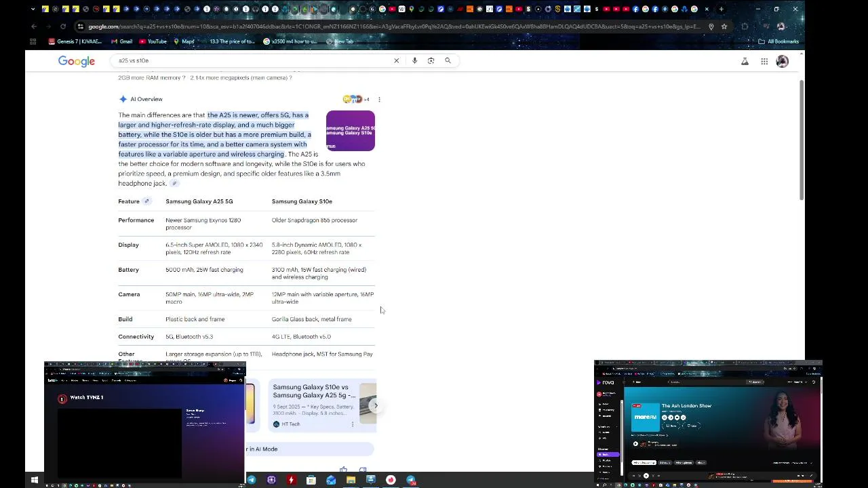This screenshot has width=868, height=488.
Task: Click the 'Performance' row label
Action: coord(136,220)
